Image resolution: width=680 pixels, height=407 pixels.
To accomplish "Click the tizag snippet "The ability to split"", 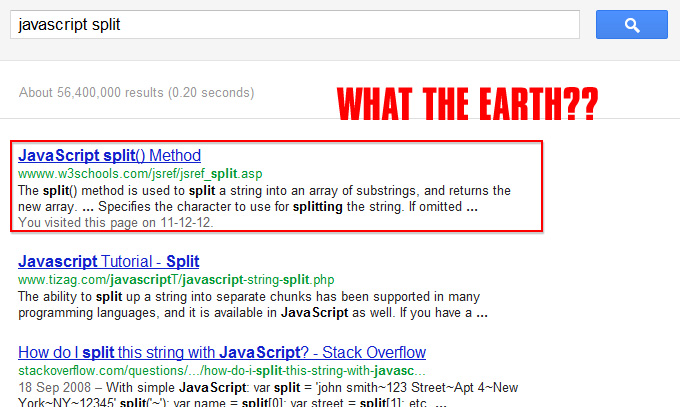I will coord(253,305).
